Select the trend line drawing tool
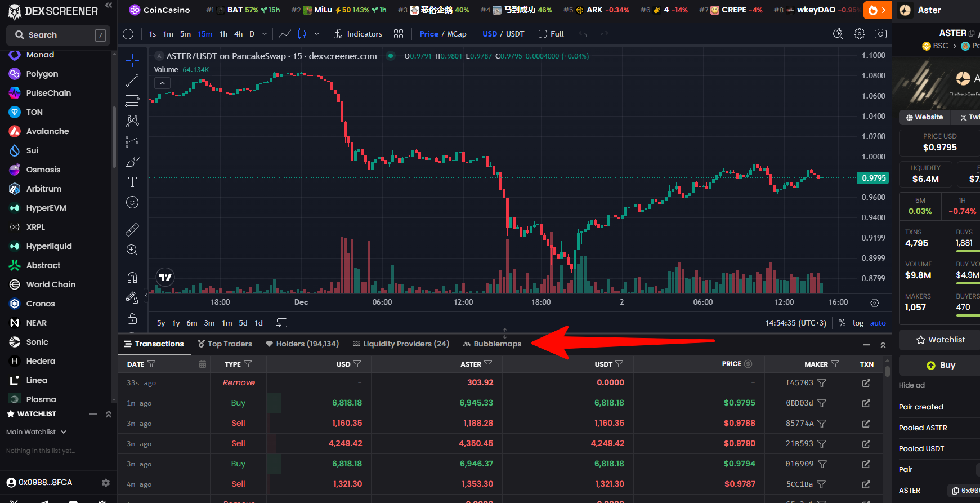Screen dimensions: 980x503 point(132,81)
